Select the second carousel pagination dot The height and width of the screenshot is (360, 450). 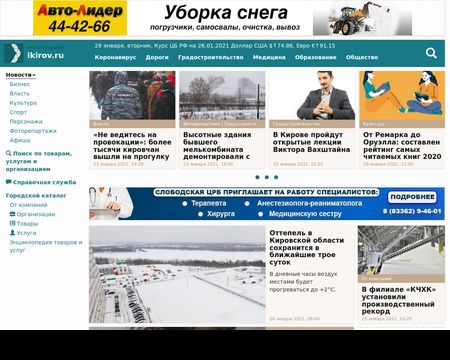tap(267, 177)
